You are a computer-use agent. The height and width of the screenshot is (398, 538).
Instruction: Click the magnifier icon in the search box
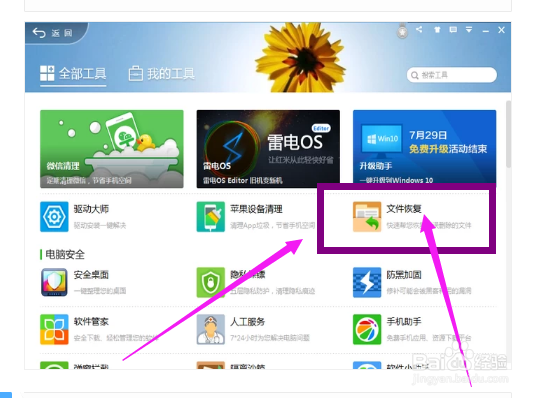pyautogui.click(x=414, y=75)
